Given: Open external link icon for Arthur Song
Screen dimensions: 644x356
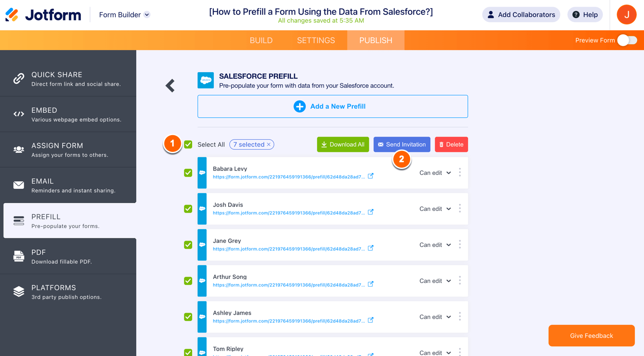Looking at the screenshot, I should pyautogui.click(x=371, y=284).
